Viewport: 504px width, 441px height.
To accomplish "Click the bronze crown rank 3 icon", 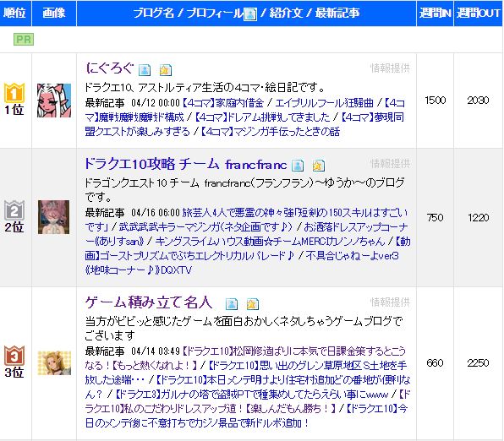I will click(14, 355).
